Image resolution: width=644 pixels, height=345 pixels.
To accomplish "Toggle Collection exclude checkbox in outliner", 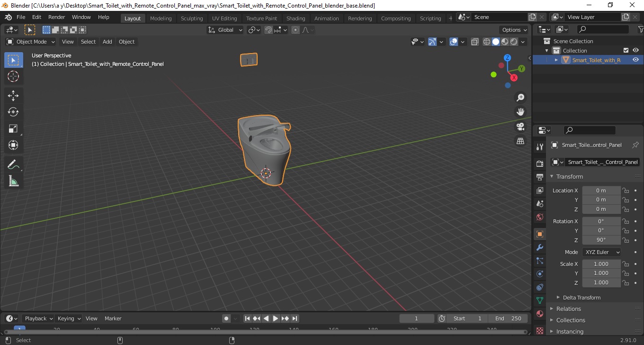I will pos(626,50).
